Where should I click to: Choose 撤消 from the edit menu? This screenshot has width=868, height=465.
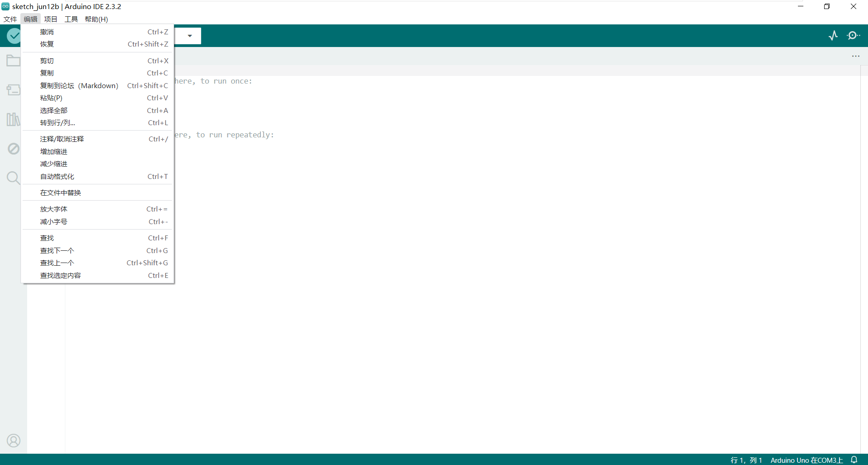(98, 32)
